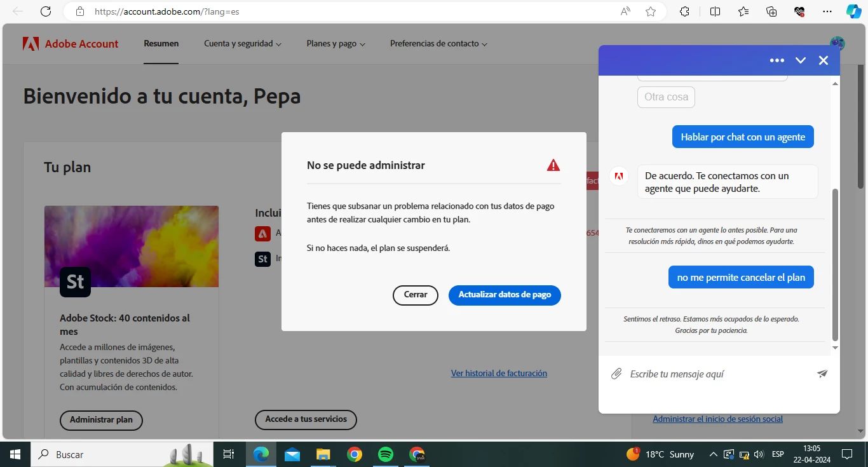Send the chat message with the paper plane icon
The height and width of the screenshot is (467, 868).
click(x=822, y=374)
